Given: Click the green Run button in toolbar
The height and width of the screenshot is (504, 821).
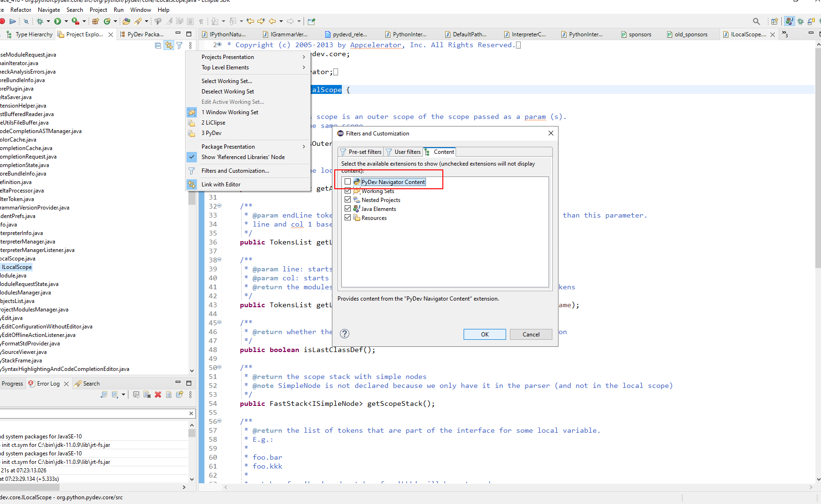Looking at the screenshot, I should (58, 21).
